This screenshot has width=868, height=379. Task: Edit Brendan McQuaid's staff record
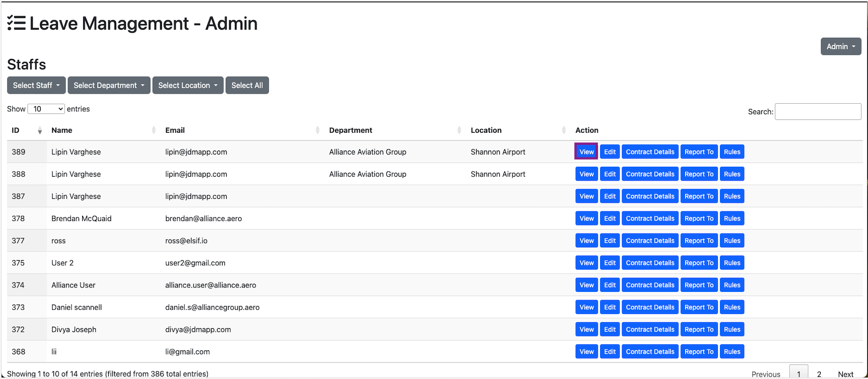tap(610, 218)
